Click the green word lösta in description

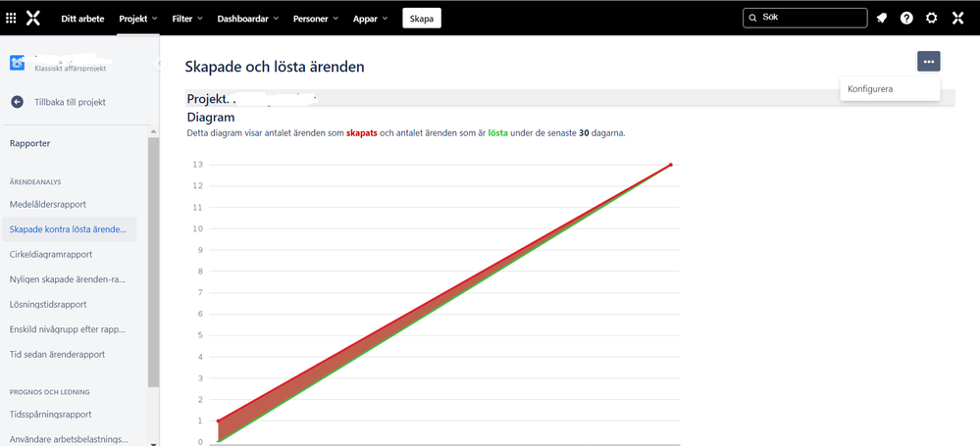[x=497, y=133]
